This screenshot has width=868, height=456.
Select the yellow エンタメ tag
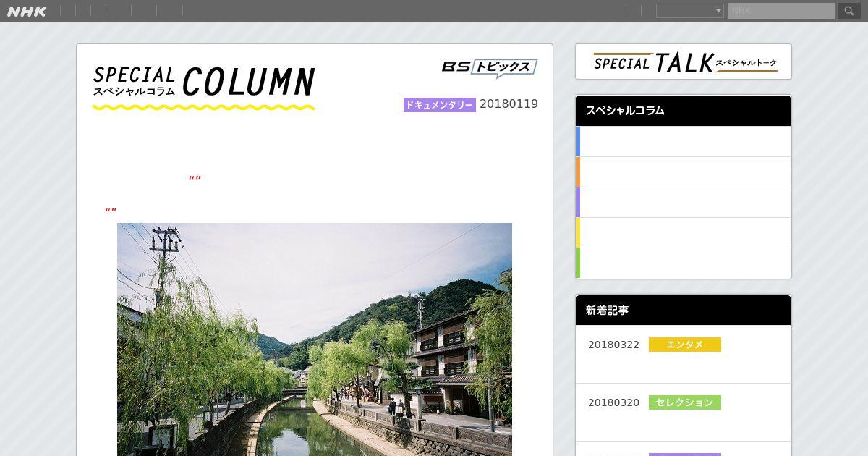[685, 345]
